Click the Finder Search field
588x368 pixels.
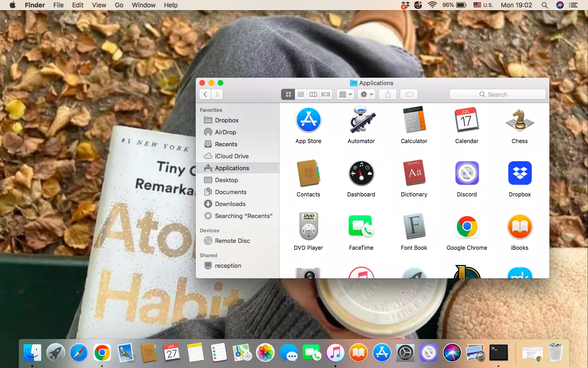click(498, 94)
